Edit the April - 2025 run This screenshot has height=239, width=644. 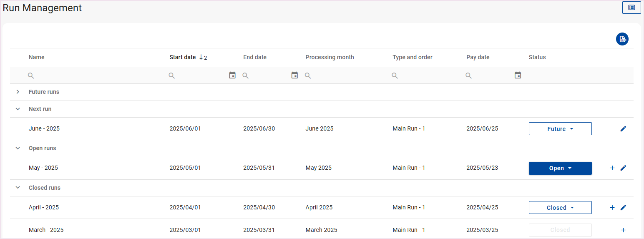tap(623, 208)
